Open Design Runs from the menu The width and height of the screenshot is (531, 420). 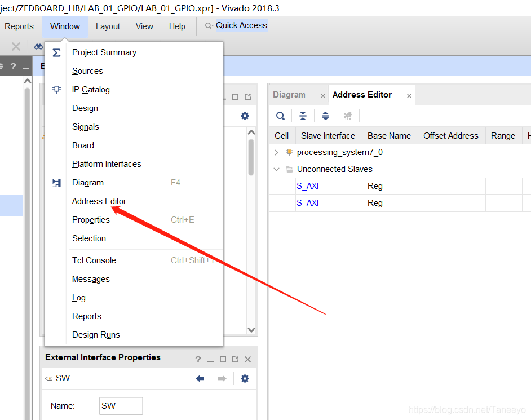134,335
